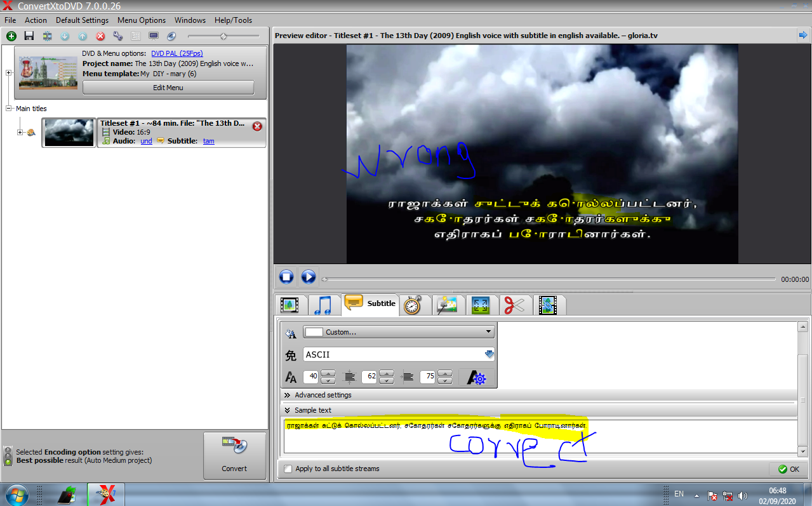Open the merge tab with the film-link icon
812x506 pixels.
(x=547, y=305)
